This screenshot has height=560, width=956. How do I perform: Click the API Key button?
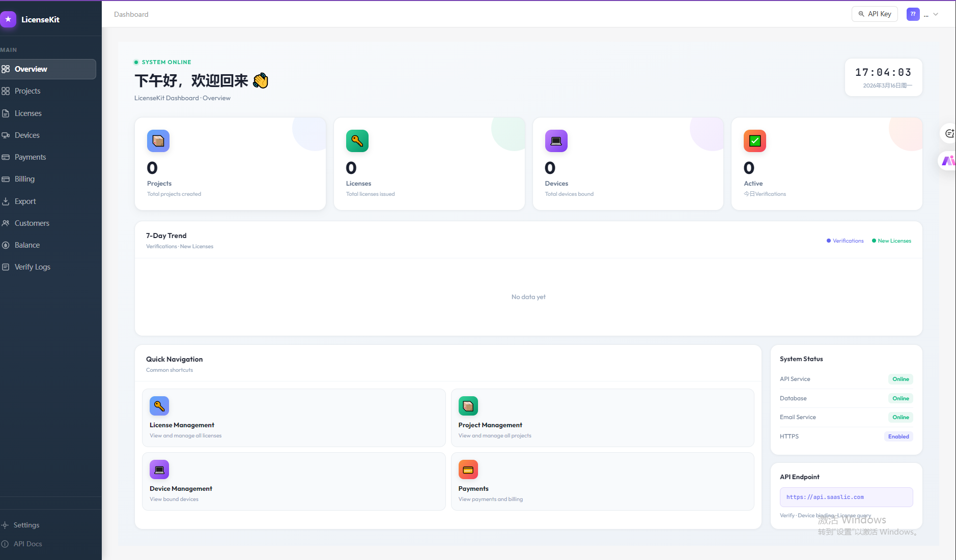click(874, 14)
